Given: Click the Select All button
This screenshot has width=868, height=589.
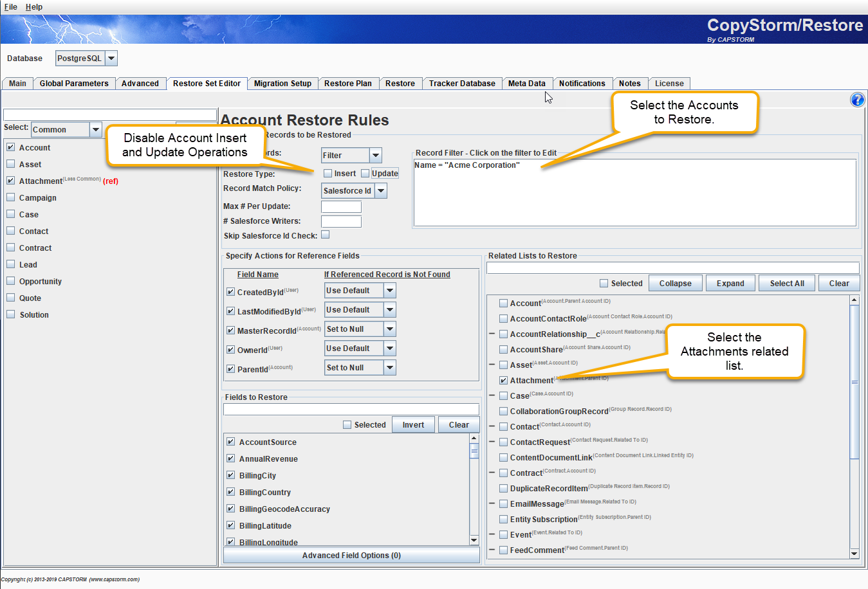Looking at the screenshot, I should pos(787,284).
